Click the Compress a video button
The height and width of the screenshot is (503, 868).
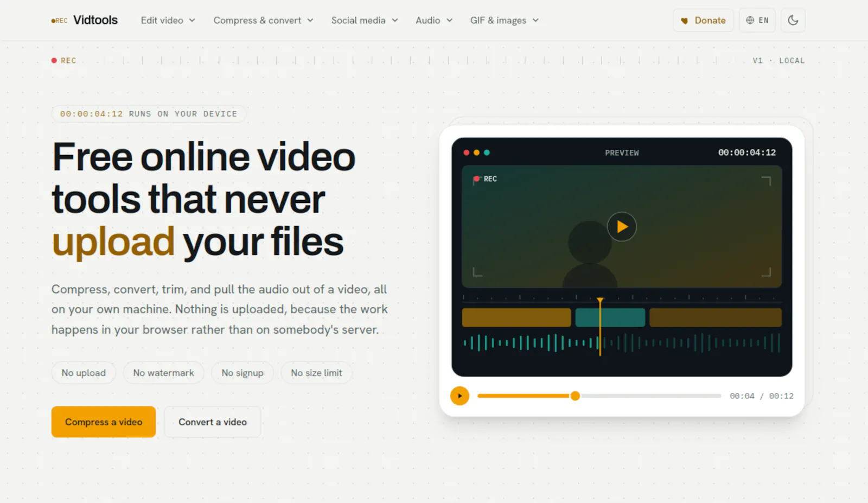point(104,422)
